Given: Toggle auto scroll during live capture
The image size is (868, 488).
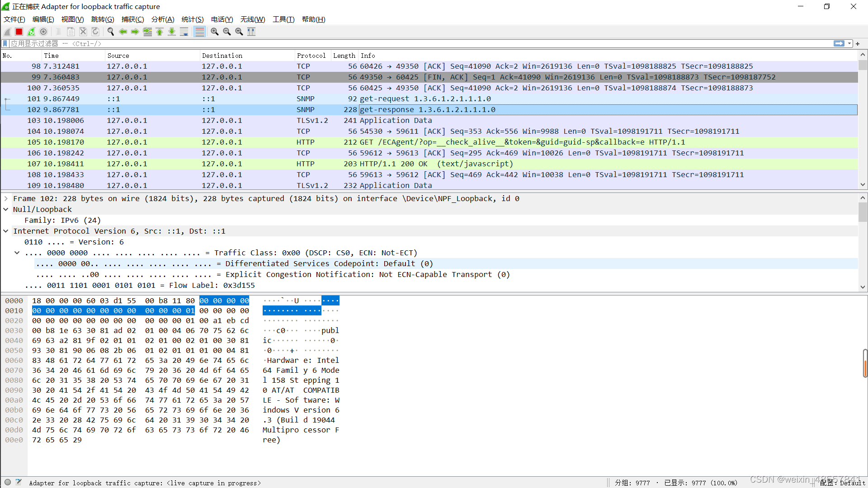Looking at the screenshot, I should pyautogui.click(x=184, y=32).
